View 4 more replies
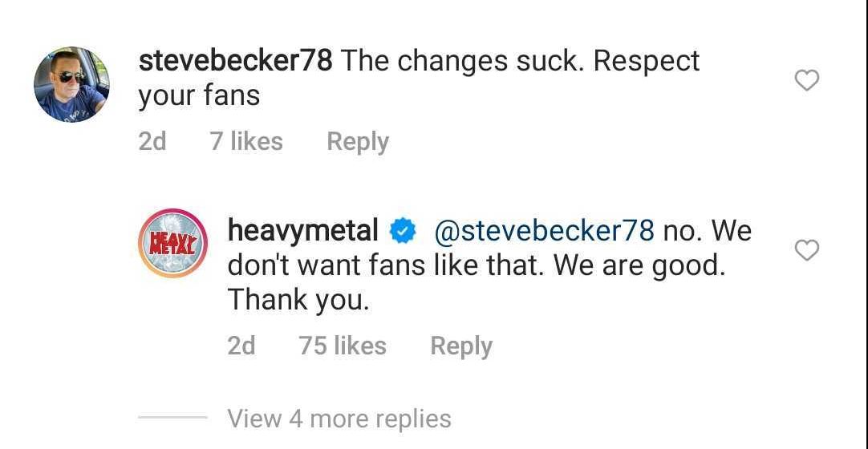 coord(339,419)
